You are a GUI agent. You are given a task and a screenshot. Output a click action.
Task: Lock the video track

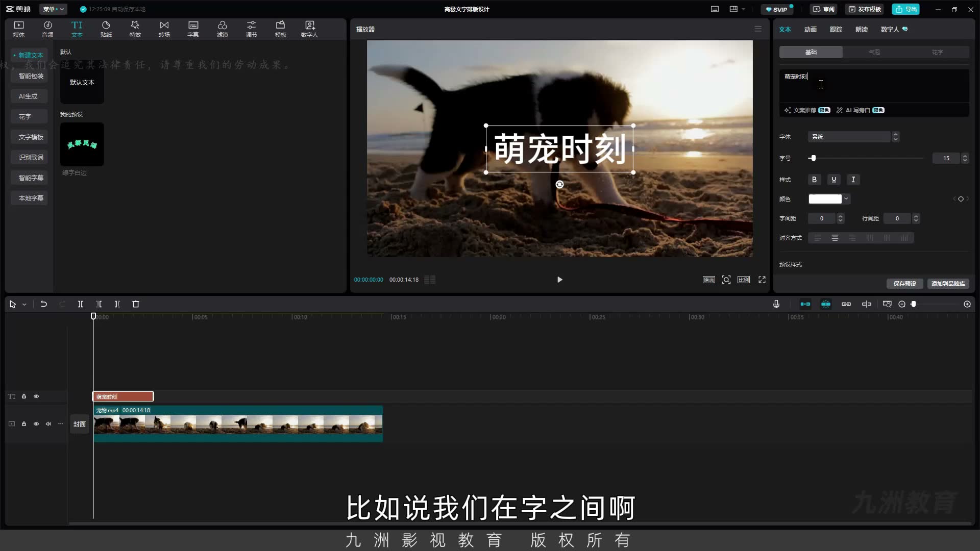(24, 424)
